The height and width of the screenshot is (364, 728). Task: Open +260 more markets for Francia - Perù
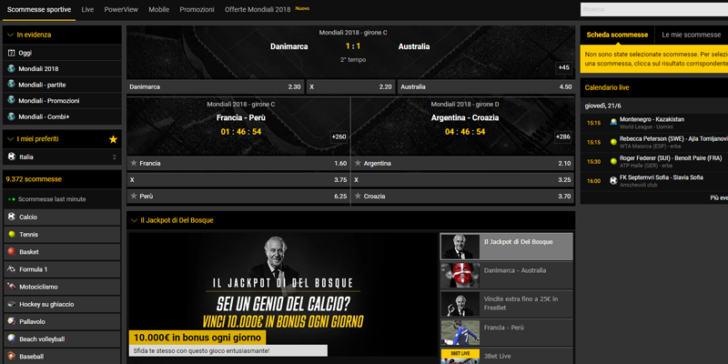(338, 137)
